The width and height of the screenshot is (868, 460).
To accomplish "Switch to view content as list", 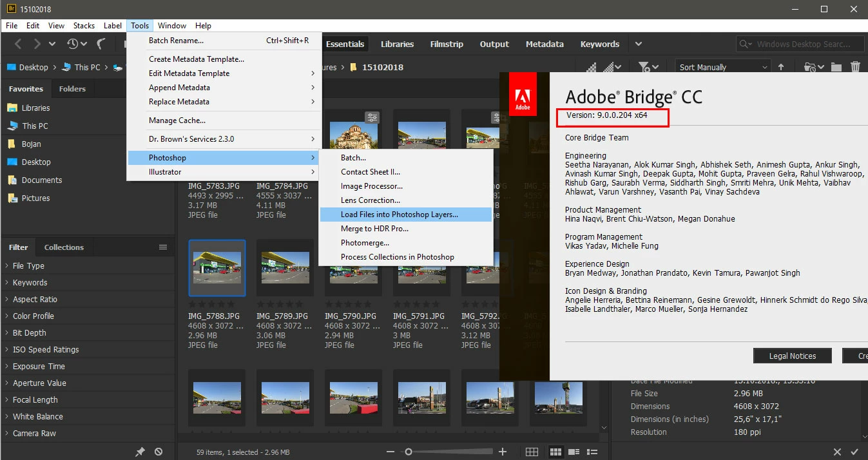I will coord(592,452).
